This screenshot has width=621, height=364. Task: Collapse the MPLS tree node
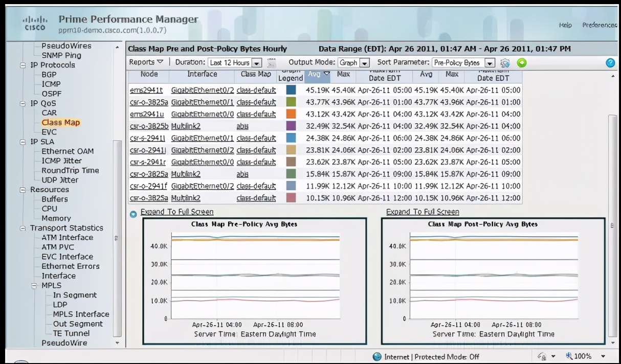point(34,286)
